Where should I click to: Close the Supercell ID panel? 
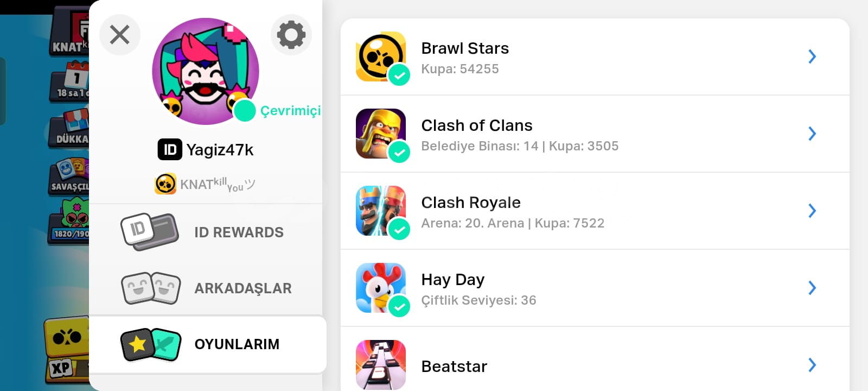pos(120,35)
